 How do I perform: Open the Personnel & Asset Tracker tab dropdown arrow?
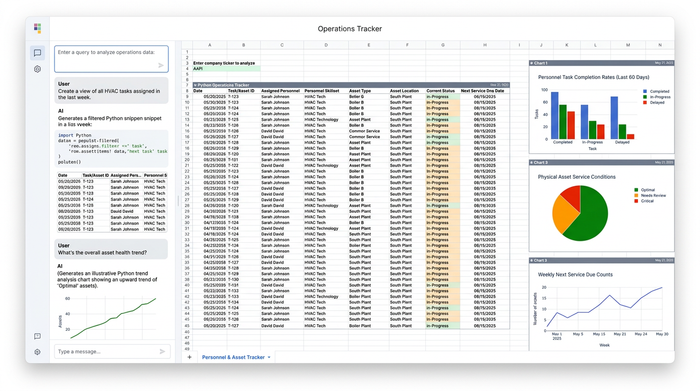269,358
